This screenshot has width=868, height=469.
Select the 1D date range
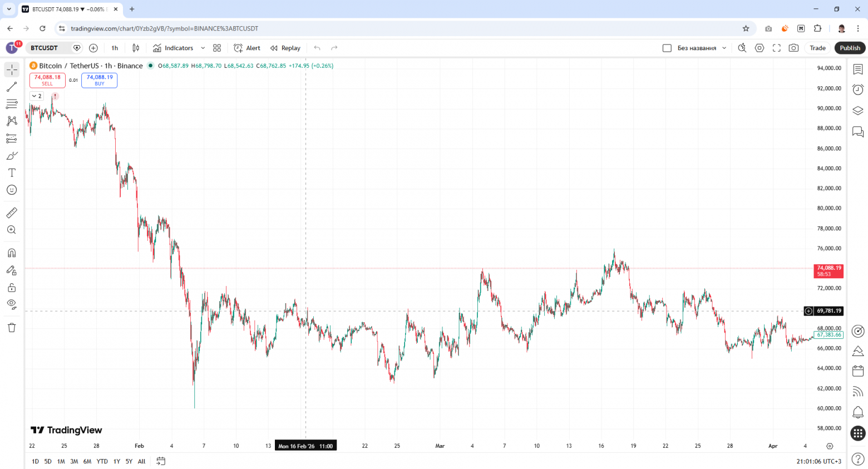pos(36,461)
